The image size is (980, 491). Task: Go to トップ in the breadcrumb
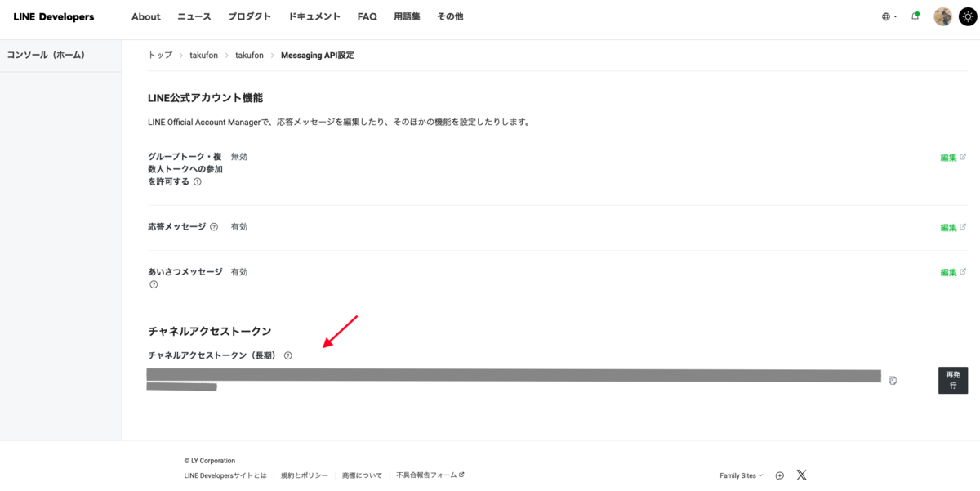(x=160, y=55)
